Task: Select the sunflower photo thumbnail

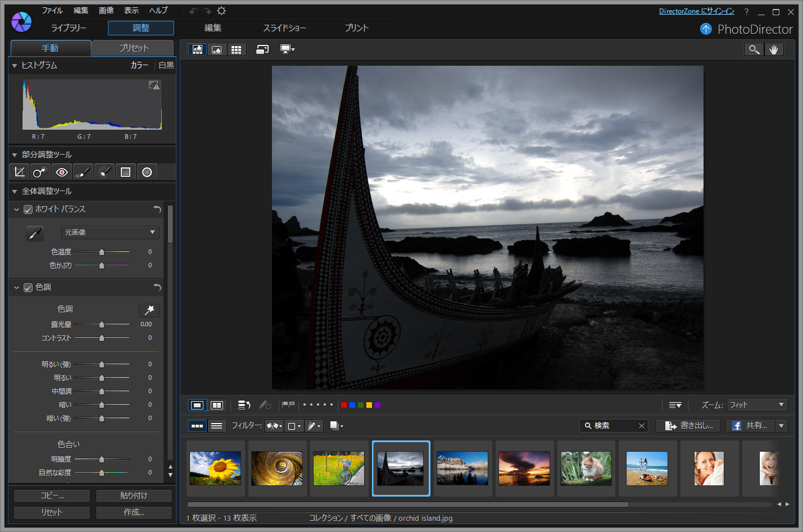Action: pyautogui.click(x=215, y=468)
